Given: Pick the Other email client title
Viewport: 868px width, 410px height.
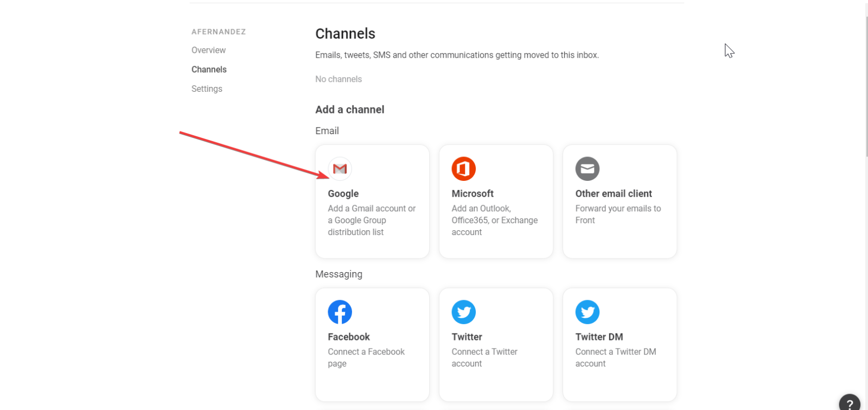Looking at the screenshot, I should (x=614, y=194).
